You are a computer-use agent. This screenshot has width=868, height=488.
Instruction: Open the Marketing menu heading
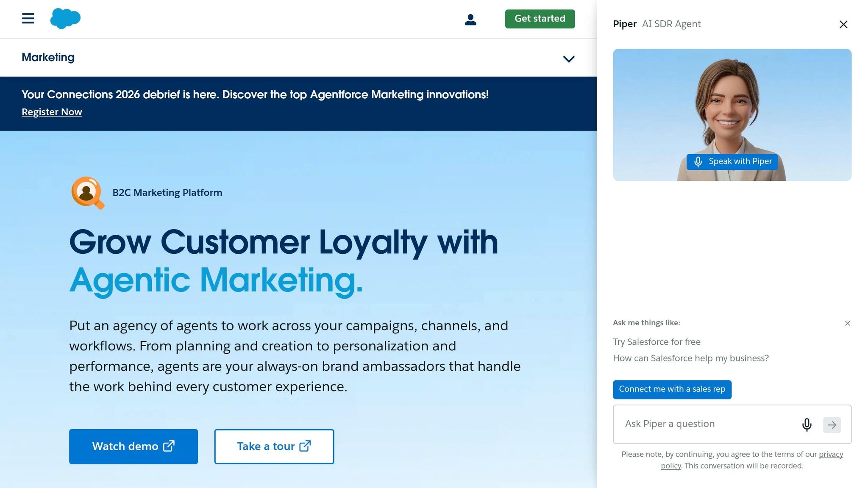click(48, 57)
